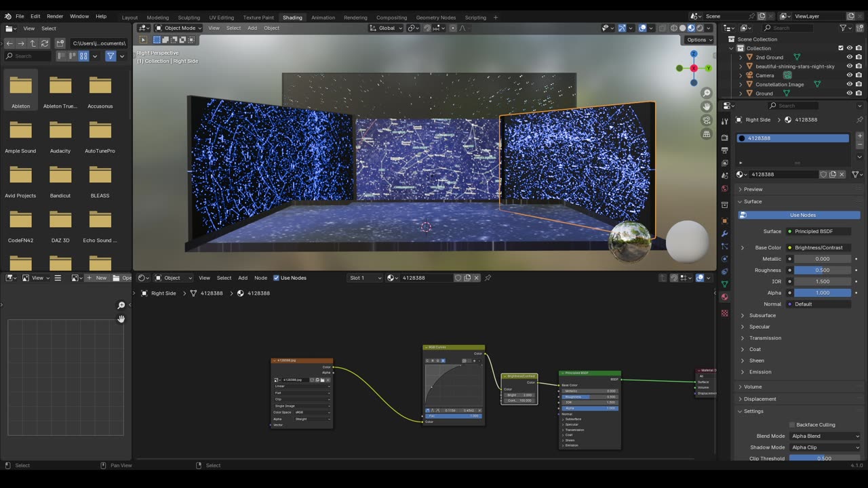Hide the Camera object in outliner
Viewport: 868px width, 488px height.
pyautogui.click(x=850, y=75)
